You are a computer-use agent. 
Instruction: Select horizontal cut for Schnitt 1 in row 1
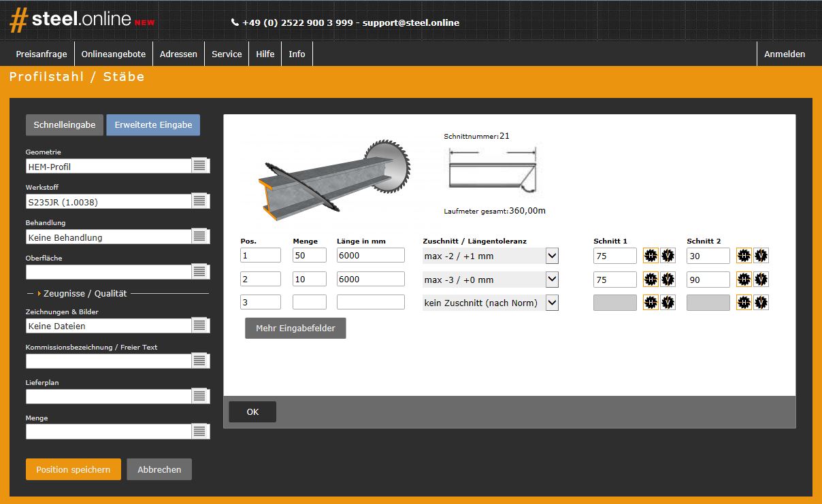tap(651, 256)
